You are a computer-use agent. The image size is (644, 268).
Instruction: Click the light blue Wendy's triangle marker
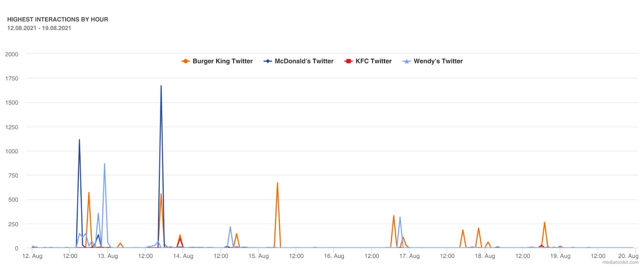click(x=407, y=61)
